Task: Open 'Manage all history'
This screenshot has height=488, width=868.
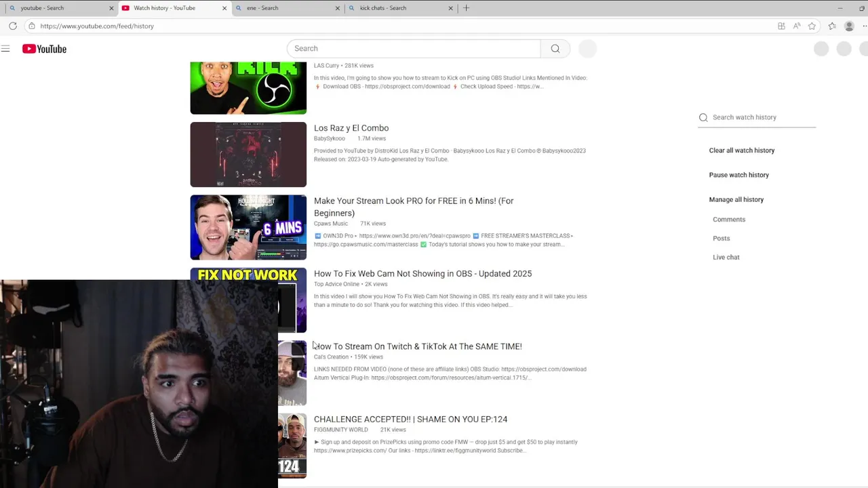Action: [736, 199]
